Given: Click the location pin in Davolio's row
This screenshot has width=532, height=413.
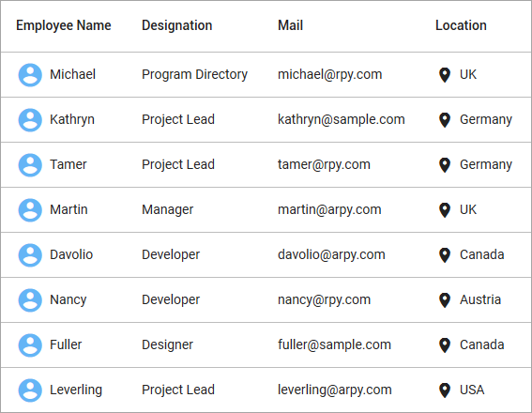Looking at the screenshot, I should 445,255.
